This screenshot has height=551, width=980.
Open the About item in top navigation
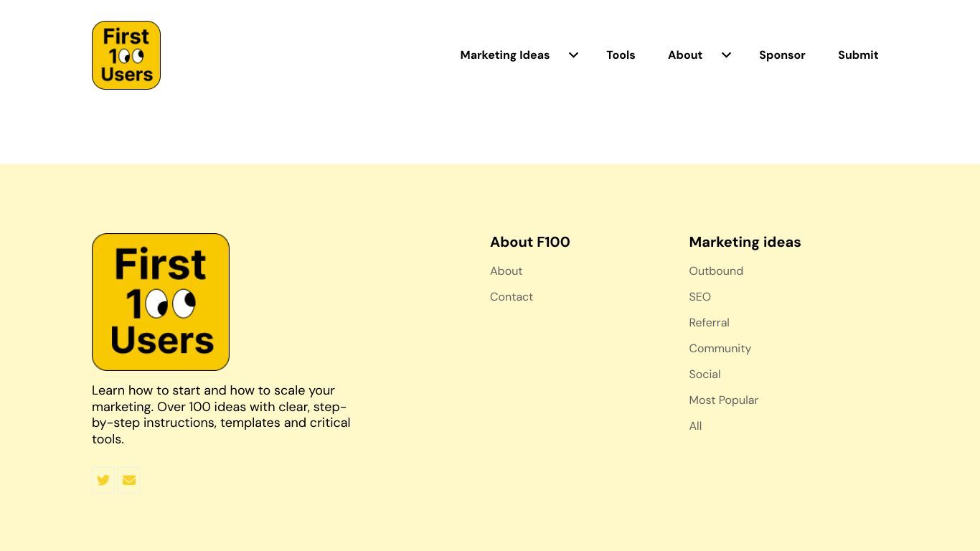click(685, 55)
